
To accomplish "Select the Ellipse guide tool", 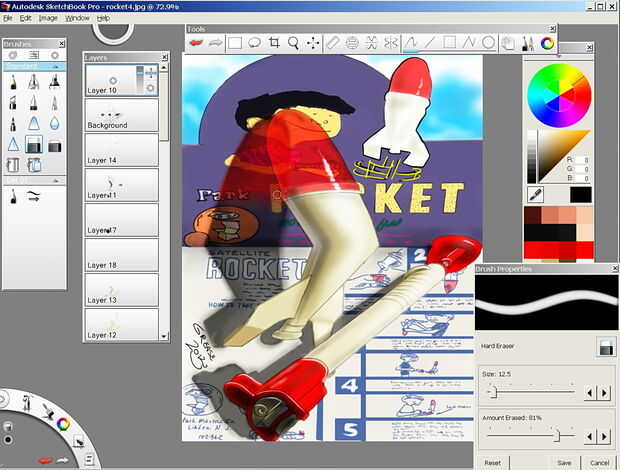I will pyautogui.click(x=352, y=43).
